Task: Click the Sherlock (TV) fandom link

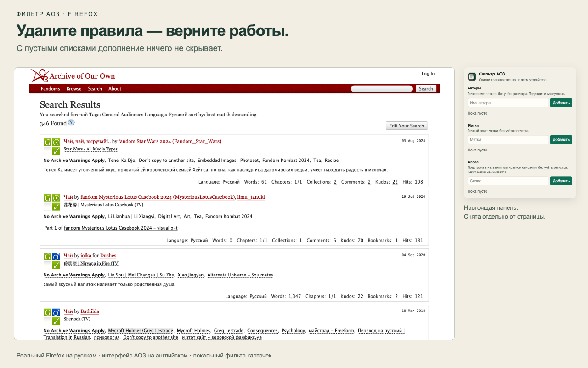Action: tap(77, 319)
